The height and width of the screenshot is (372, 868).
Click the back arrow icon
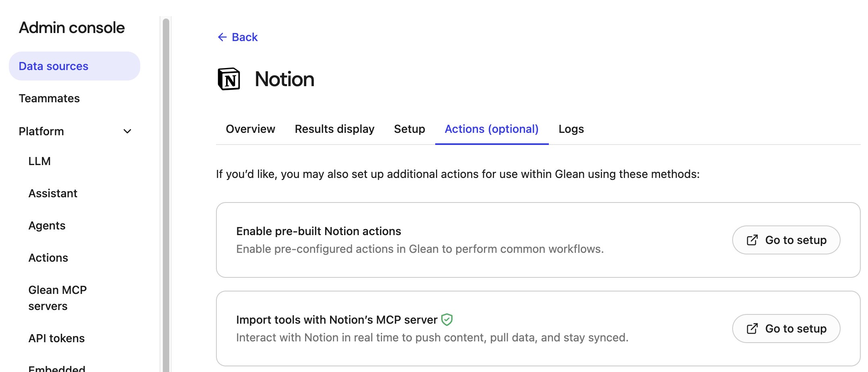222,37
